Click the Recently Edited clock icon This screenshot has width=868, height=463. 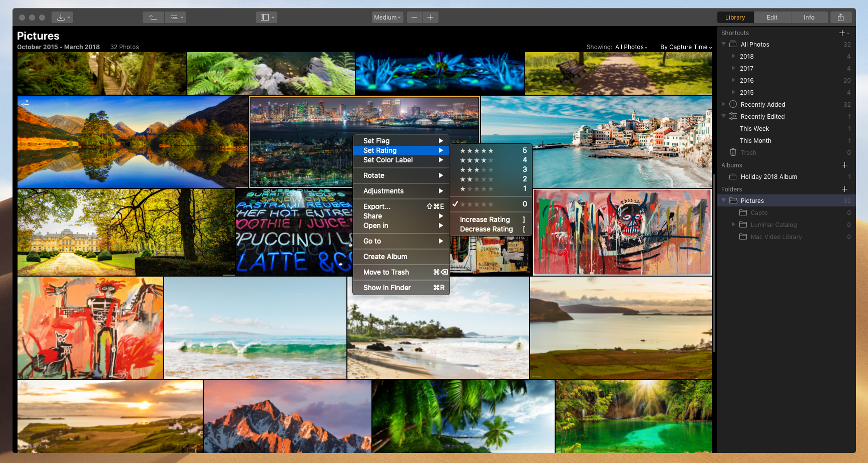point(732,116)
